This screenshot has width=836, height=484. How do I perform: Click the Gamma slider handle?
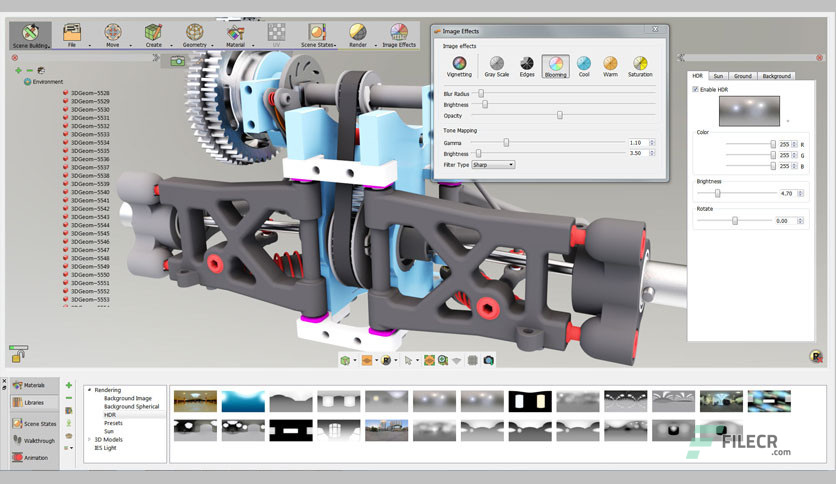(507, 143)
